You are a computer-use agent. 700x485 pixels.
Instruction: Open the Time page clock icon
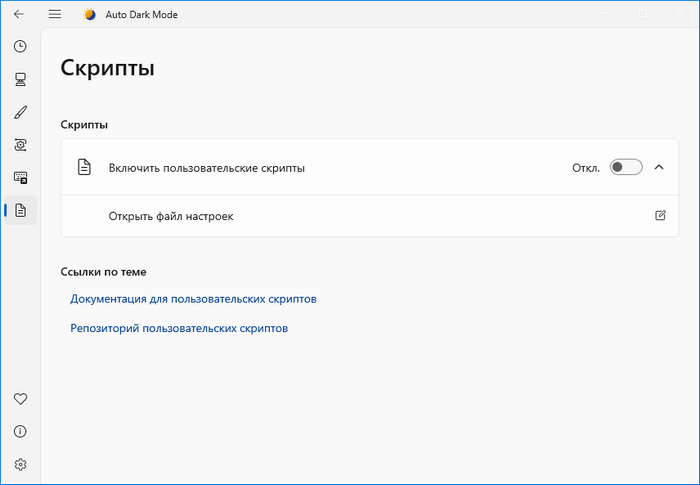pyautogui.click(x=20, y=46)
